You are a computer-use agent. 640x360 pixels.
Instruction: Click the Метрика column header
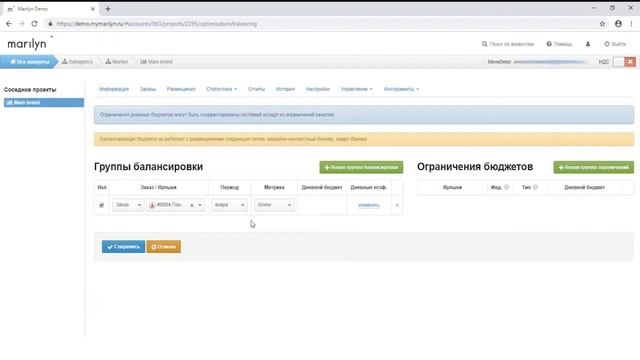point(274,187)
